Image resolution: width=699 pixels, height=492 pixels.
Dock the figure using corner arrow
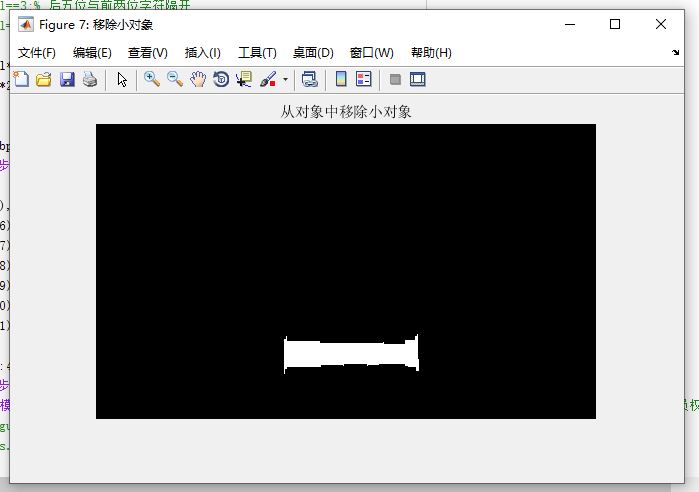(675, 52)
